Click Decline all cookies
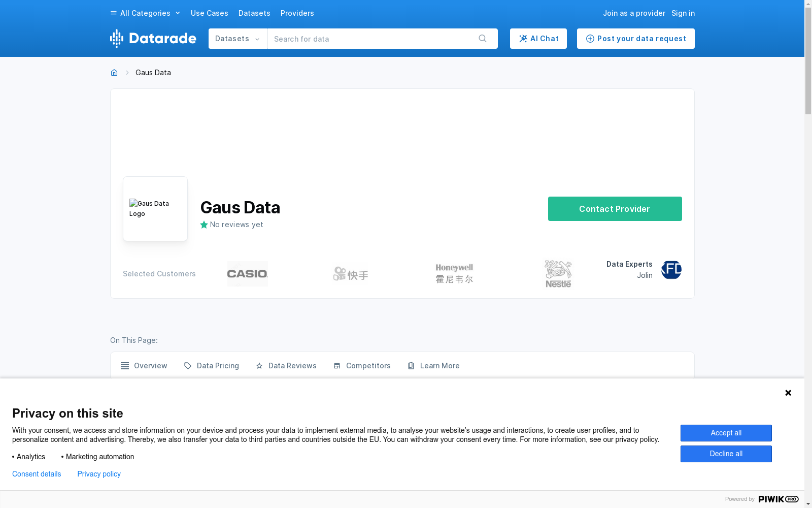This screenshot has width=812, height=508. click(726, 454)
